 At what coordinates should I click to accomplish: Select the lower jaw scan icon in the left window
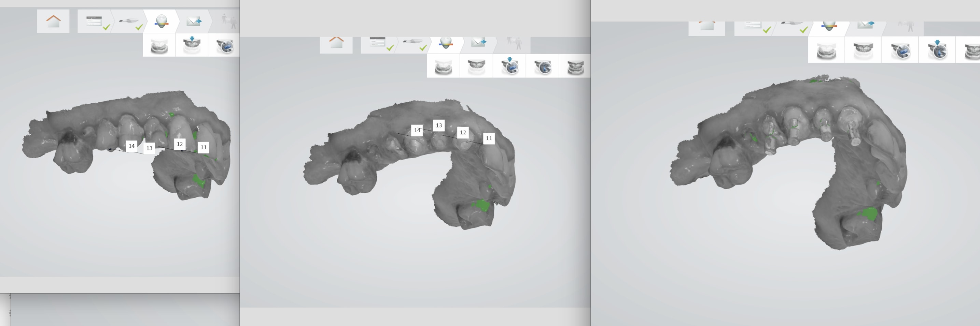pyautogui.click(x=159, y=46)
